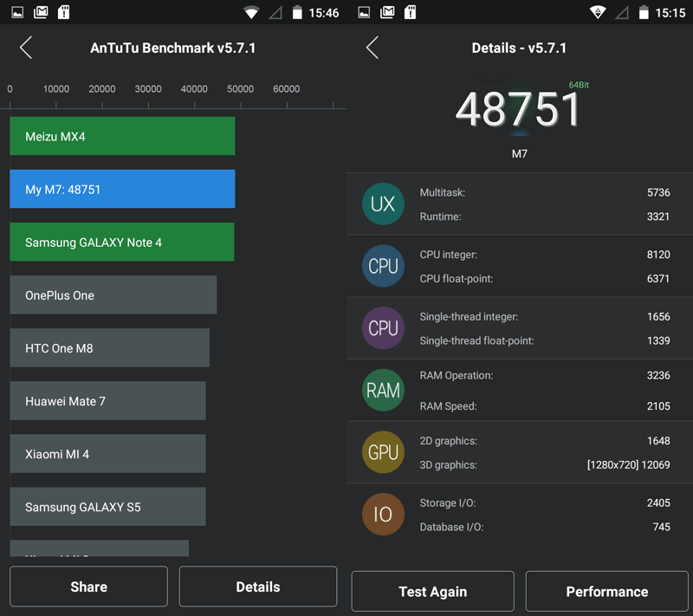The width and height of the screenshot is (693, 616).
Task: Tap the back arrow on the benchmark screen
Action: point(25,48)
